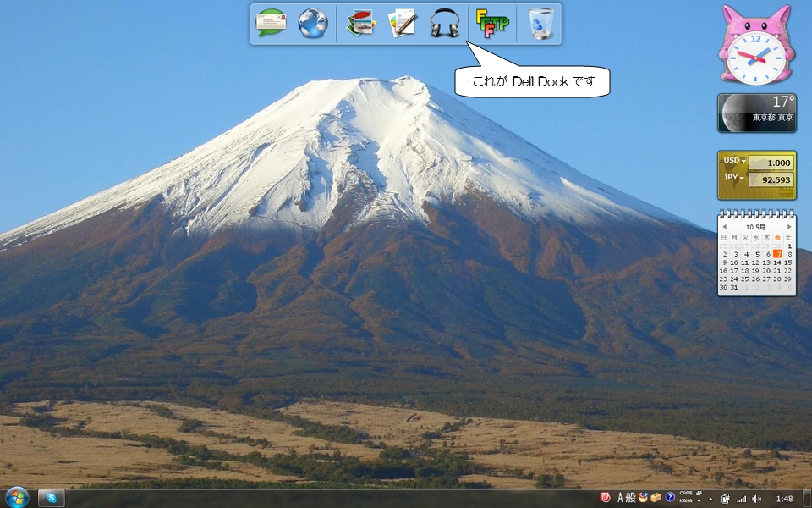Open the Tokyo weather gadget showing 17°
Viewport: 812px width, 508px height.
click(756, 113)
